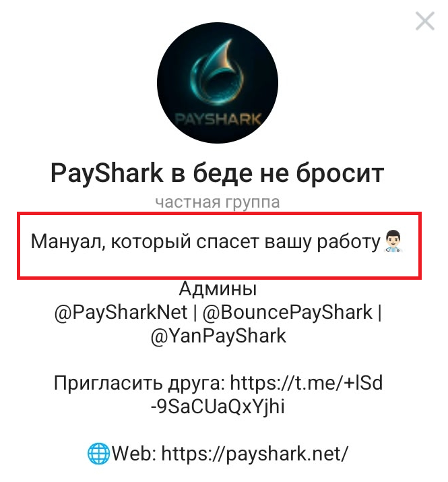Click the Web: label text
The width and height of the screenshot is (448, 482).
134,454
